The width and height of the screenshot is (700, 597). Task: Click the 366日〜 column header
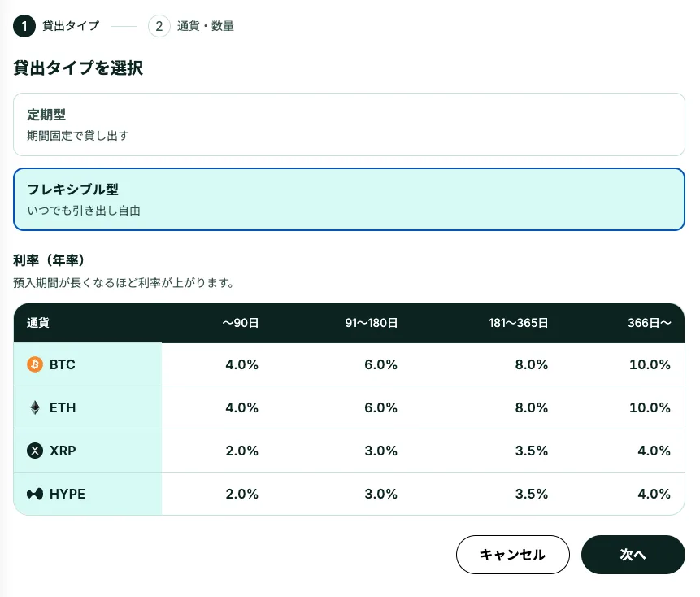[x=649, y=323]
